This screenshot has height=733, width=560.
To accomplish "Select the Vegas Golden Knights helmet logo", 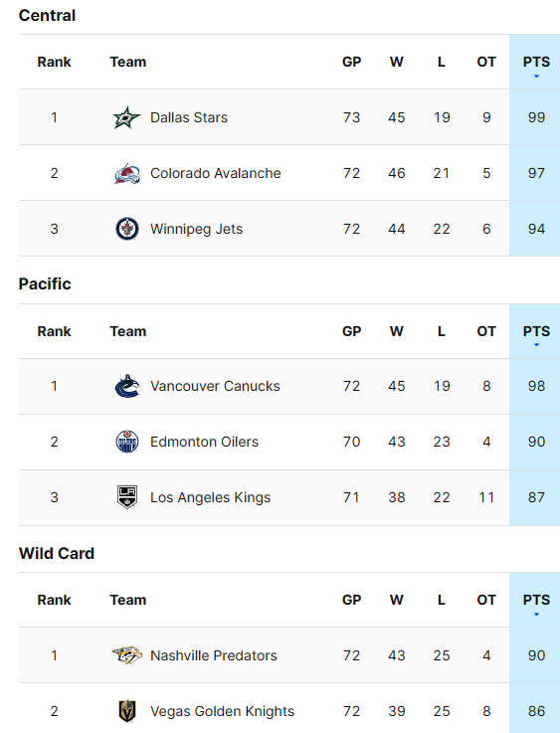I will [126, 711].
